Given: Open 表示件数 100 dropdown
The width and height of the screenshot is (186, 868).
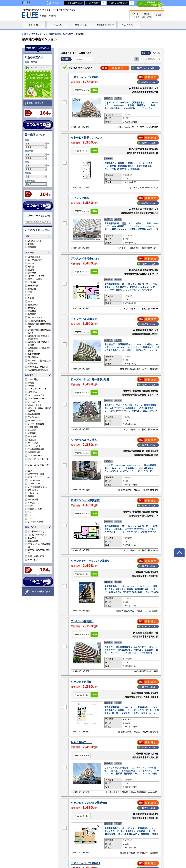Looking at the screenshot, I should pos(156,53).
